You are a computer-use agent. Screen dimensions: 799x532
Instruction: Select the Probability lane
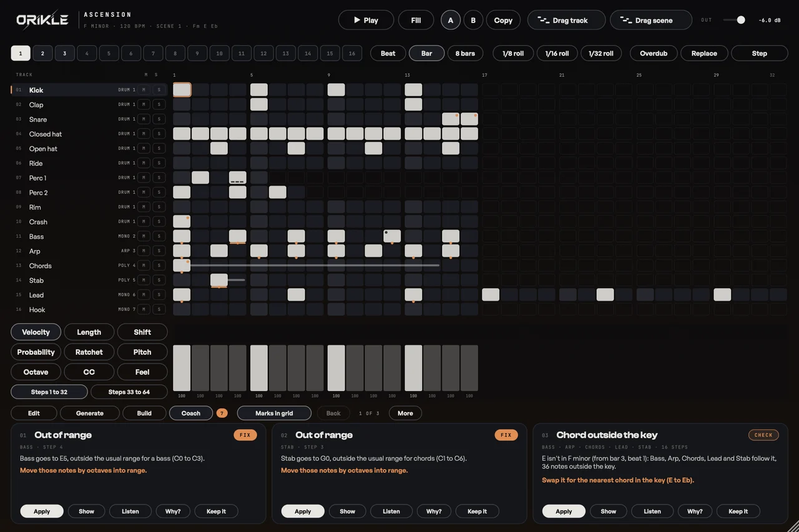coord(36,352)
